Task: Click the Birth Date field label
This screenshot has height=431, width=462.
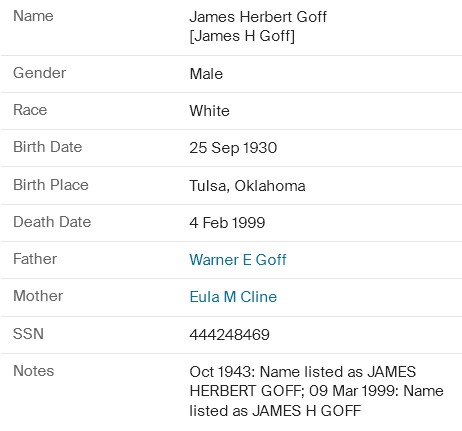Action: click(47, 147)
